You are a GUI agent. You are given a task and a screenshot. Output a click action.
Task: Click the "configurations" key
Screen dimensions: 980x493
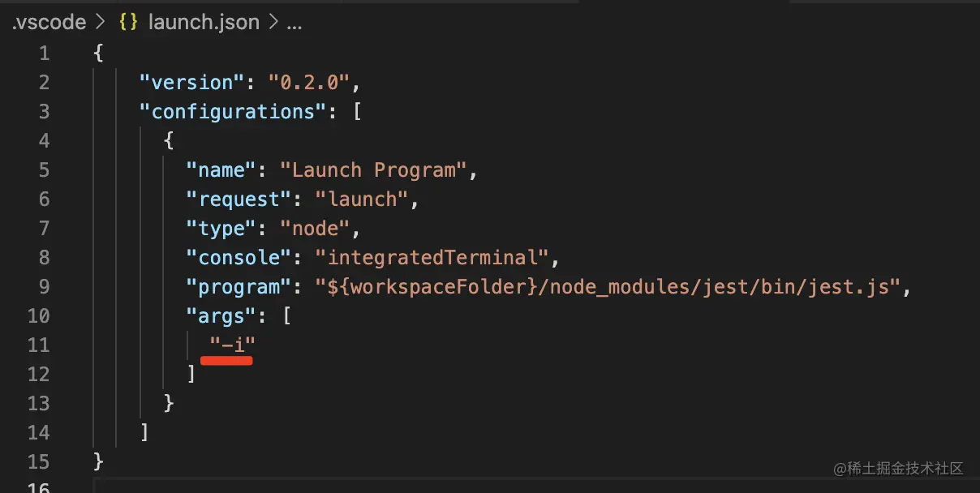click(x=233, y=111)
